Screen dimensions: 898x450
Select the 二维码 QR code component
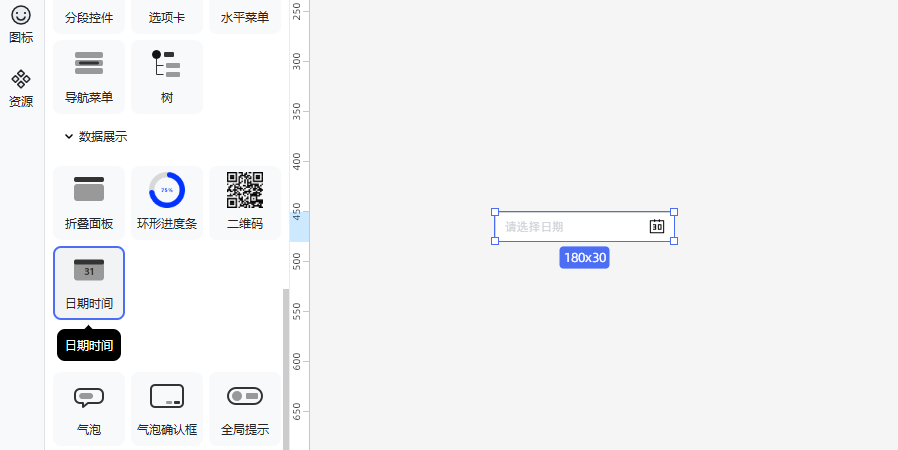click(x=244, y=202)
